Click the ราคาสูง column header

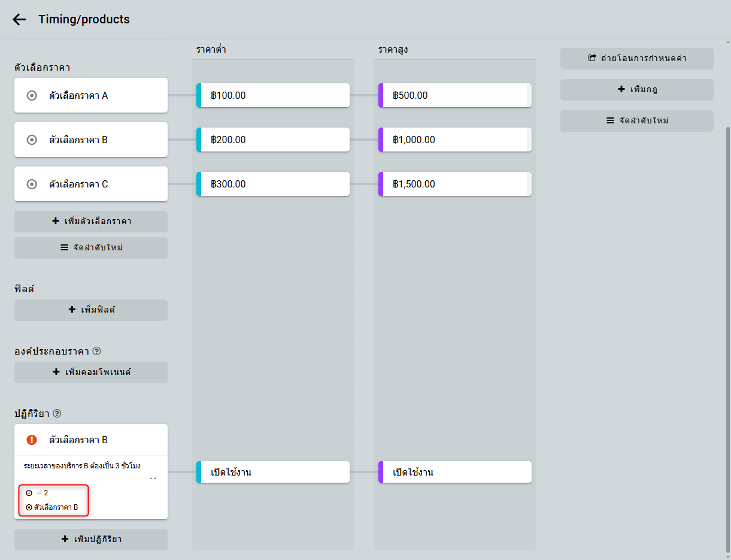coord(393,50)
